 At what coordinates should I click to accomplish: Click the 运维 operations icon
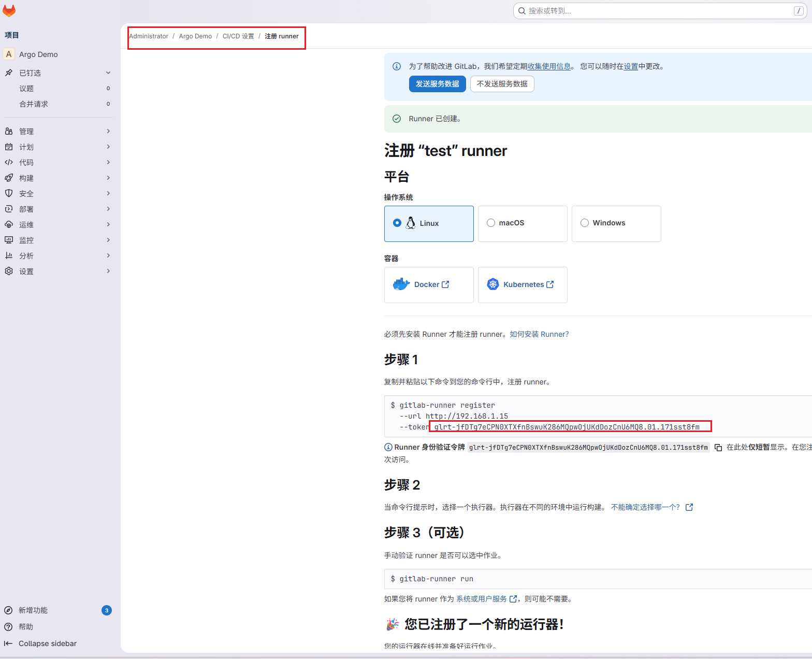click(x=9, y=224)
